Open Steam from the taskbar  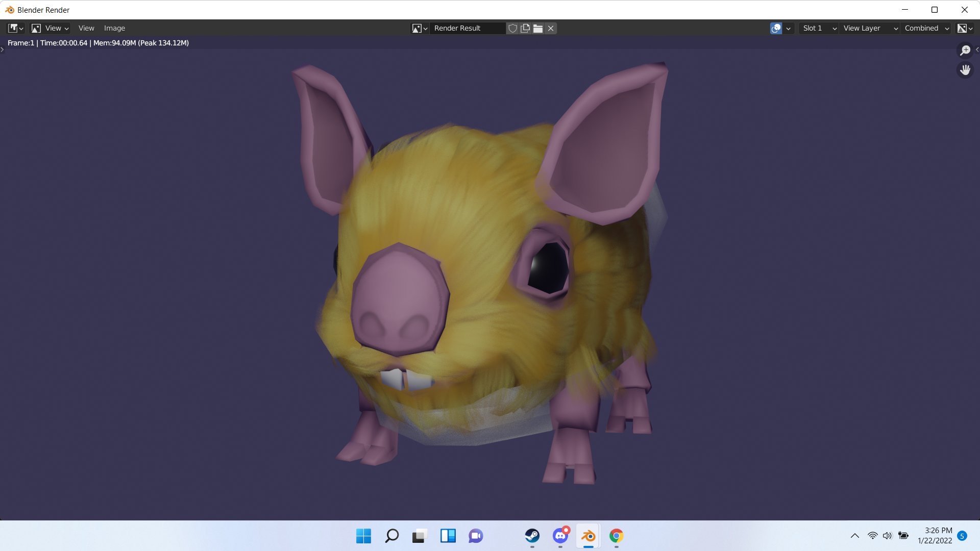[x=532, y=536]
